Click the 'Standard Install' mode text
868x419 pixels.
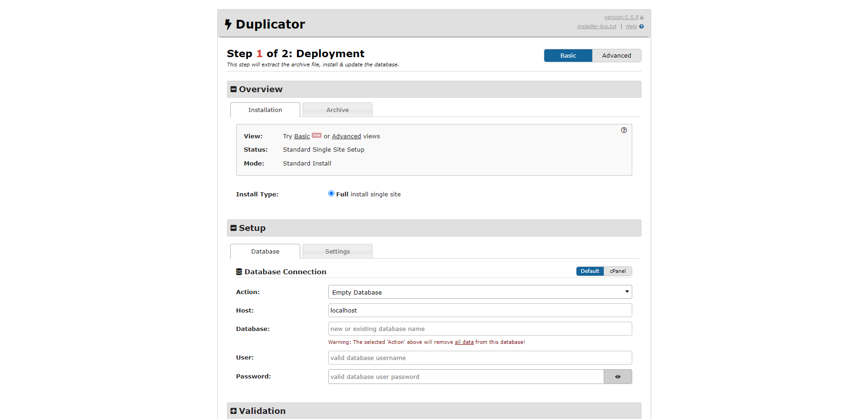(x=307, y=163)
